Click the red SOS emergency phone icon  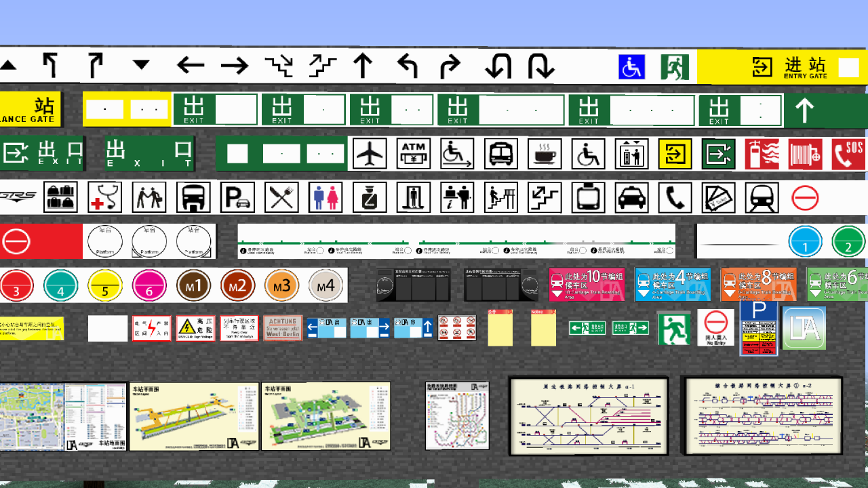848,153
